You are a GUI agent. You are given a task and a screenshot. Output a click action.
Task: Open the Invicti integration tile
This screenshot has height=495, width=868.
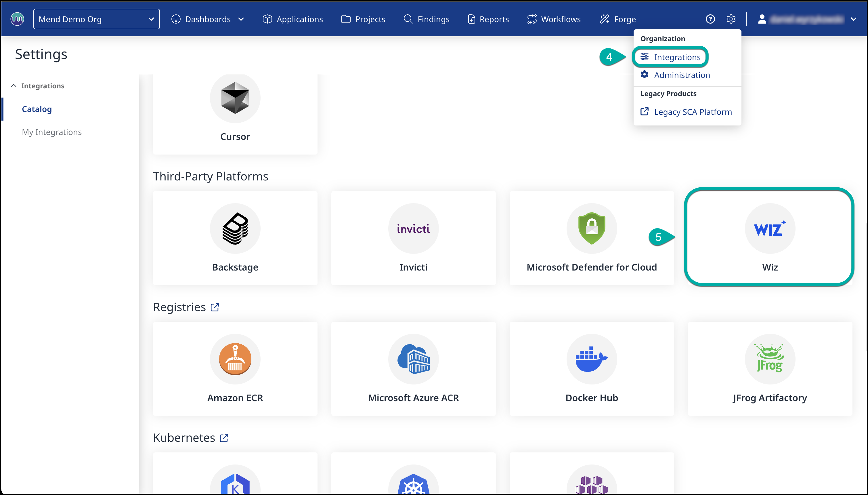[413, 238]
